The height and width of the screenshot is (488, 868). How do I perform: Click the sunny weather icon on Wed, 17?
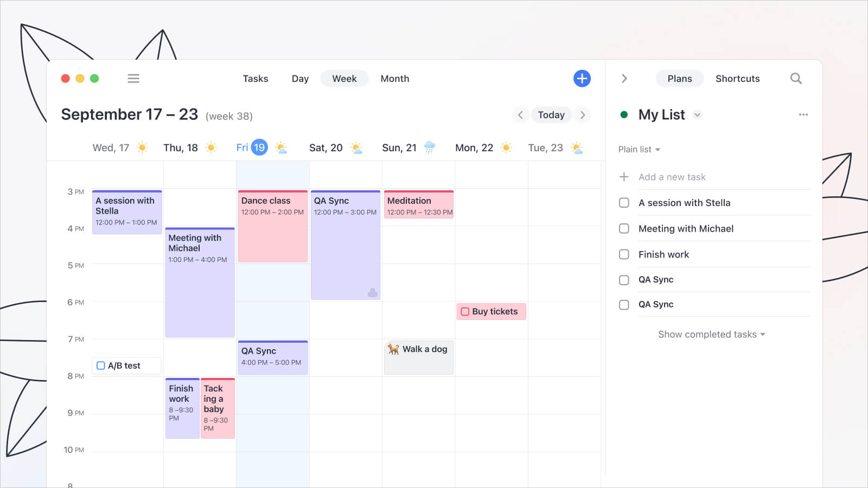tap(142, 147)
